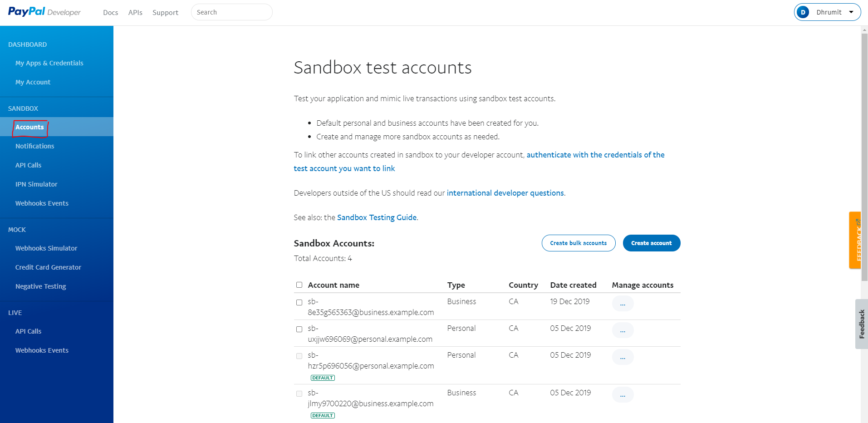Open manage menu for sb-hzr5p696056 personal account
The image size is (868, 423).
pyautogui.click(x=623, y=357)
